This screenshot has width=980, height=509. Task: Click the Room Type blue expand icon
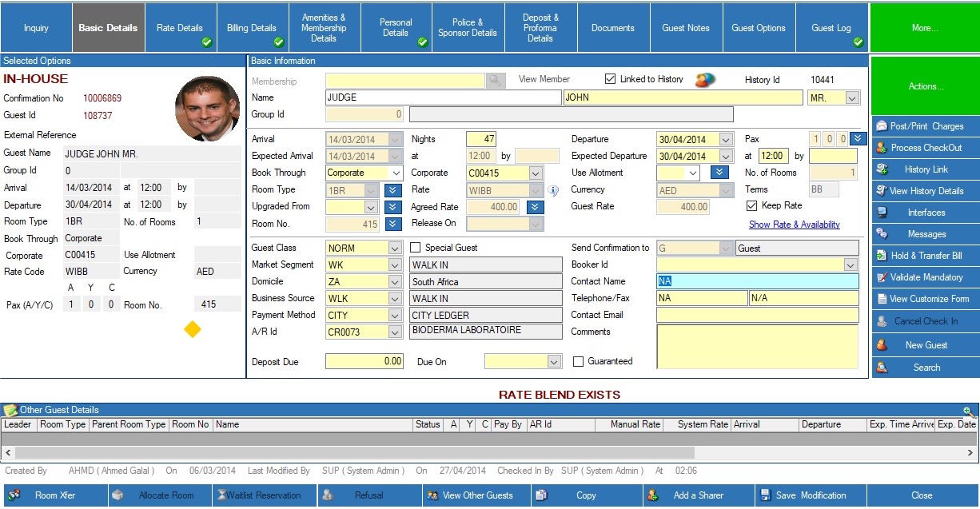point(392,190)
